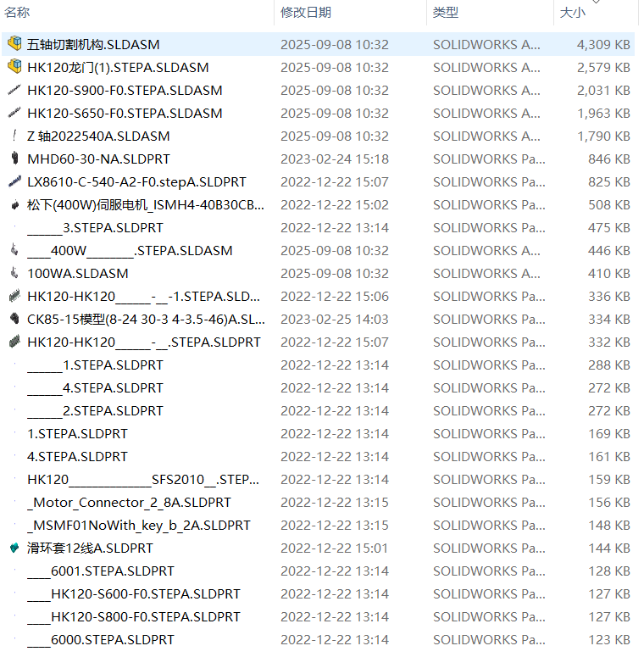Click the 1,790 KB size cell
Screen dimensions: 644x657
point(603,136)
